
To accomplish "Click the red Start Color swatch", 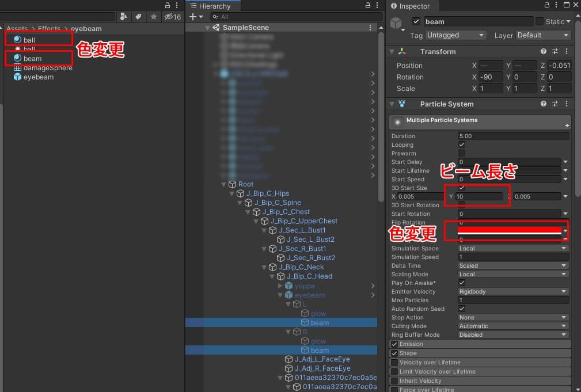I will pos(508,230).
